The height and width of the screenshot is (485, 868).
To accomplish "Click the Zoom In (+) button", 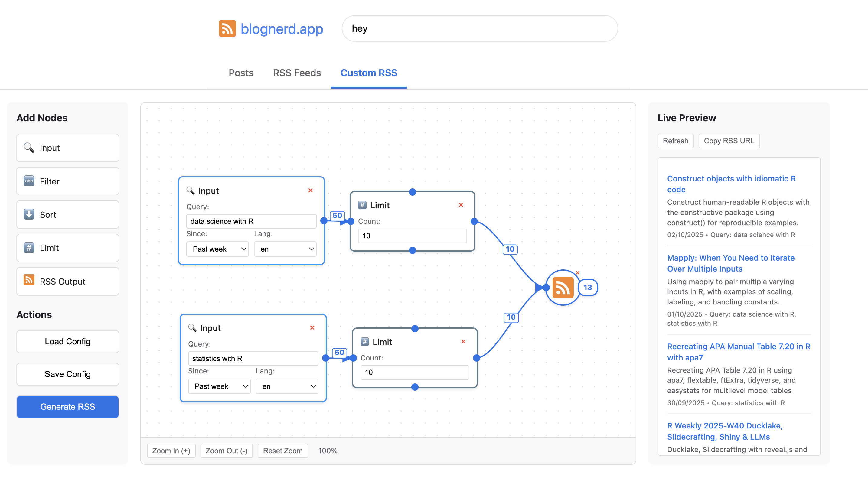I will pyautogui.click(x=171, y=451).
